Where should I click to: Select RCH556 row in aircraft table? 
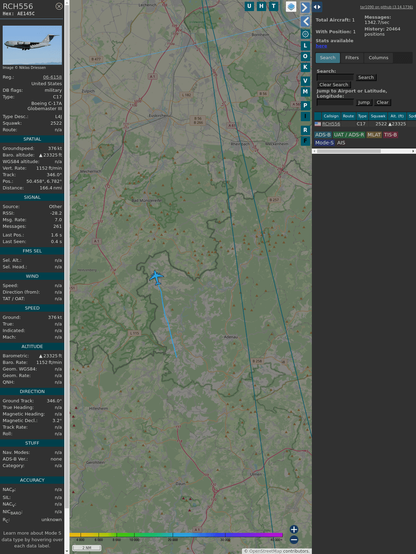[365, 124]
